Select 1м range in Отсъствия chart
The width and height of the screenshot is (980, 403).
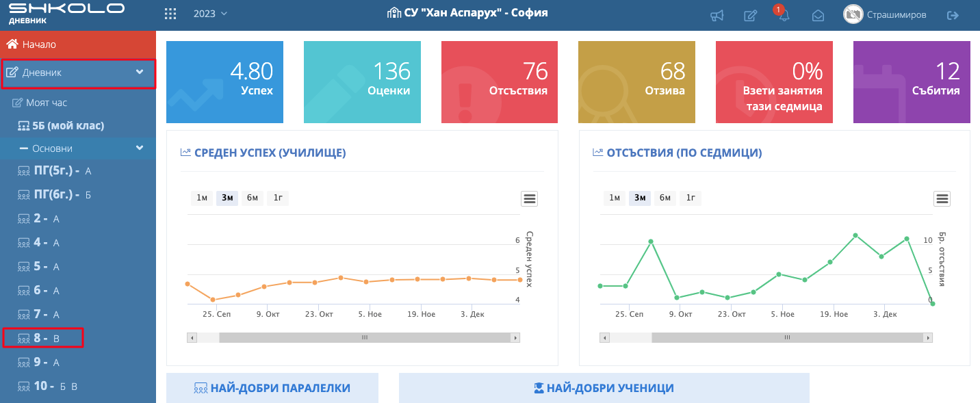click(x=615, y=198)
